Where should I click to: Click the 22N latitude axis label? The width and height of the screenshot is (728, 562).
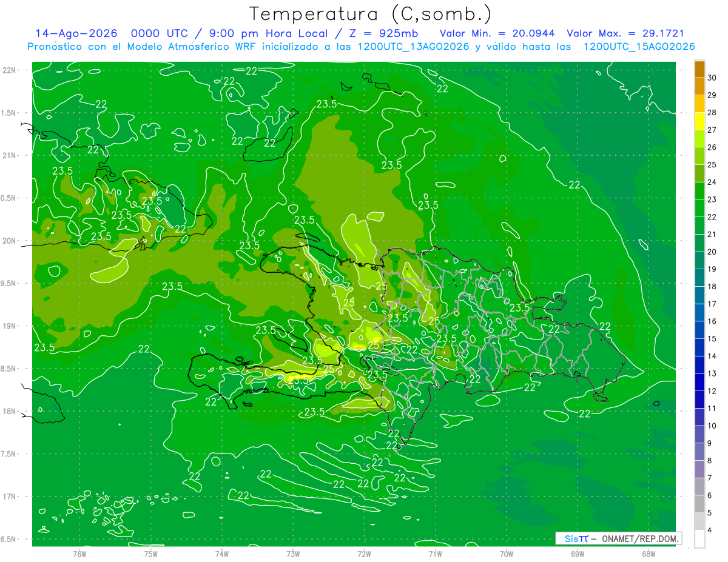click(x=10, y=70)
